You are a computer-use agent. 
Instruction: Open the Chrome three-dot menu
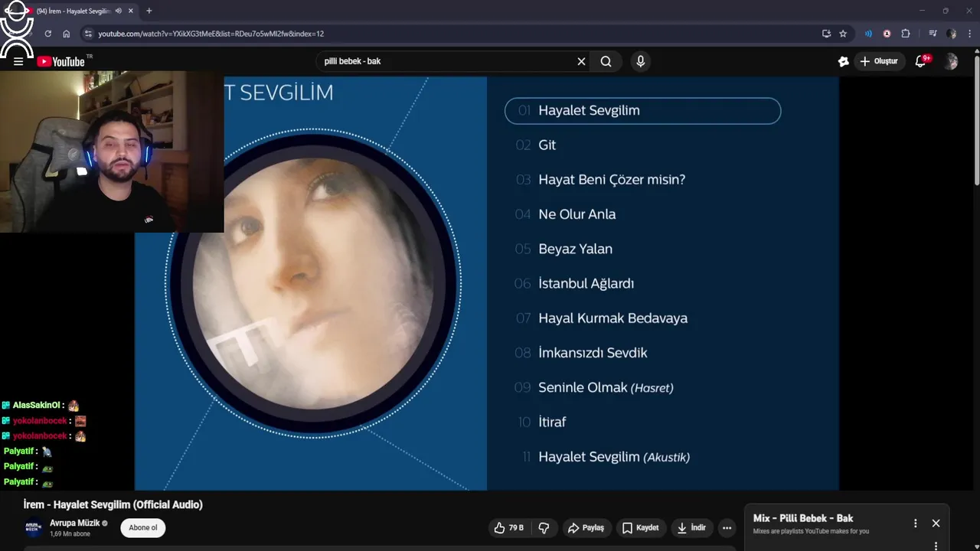tap(970, 34)
